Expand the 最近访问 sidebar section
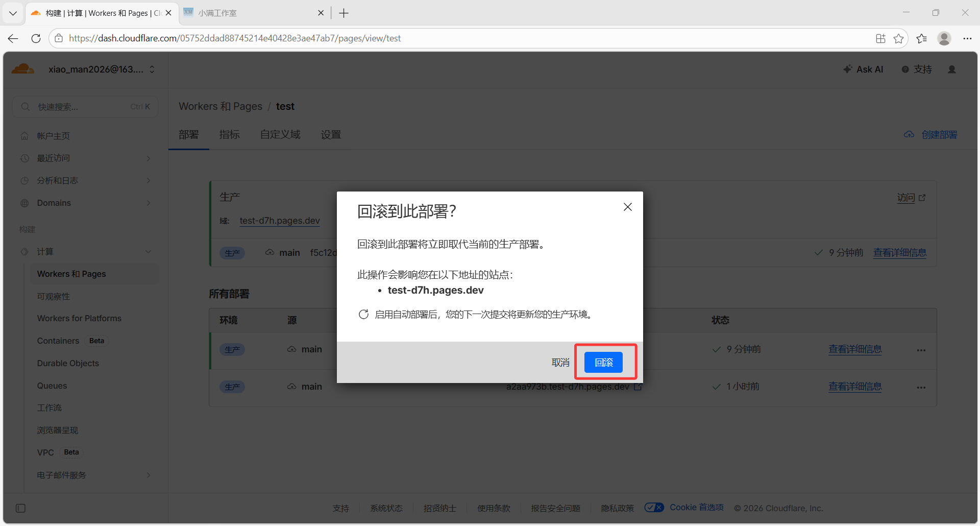 point(148,158)
